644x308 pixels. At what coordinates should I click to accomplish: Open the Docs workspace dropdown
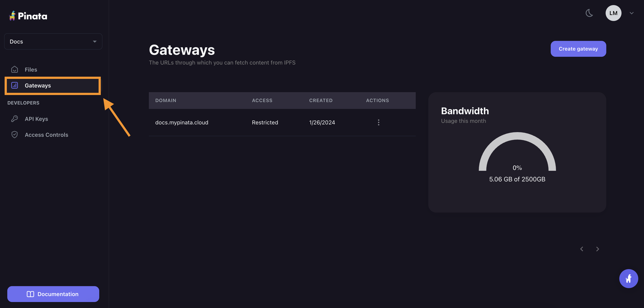point(53,42)
